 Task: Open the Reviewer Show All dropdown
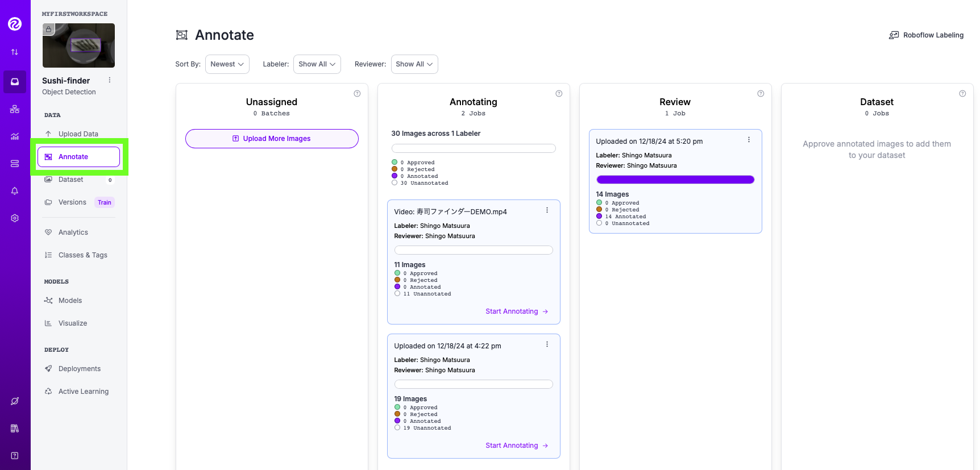coord(414,64)
